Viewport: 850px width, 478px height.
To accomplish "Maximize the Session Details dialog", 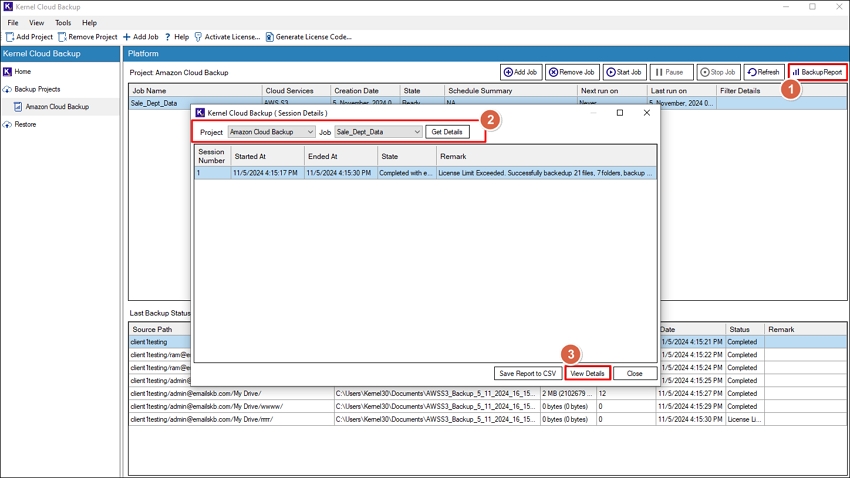I will pyautogui.click(x=620, y=113).
